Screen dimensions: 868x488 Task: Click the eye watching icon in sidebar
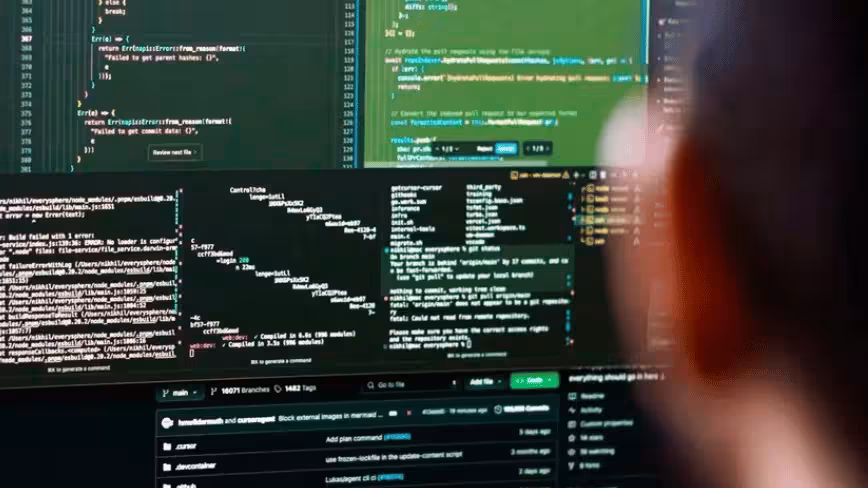click(x=572, y=452)
